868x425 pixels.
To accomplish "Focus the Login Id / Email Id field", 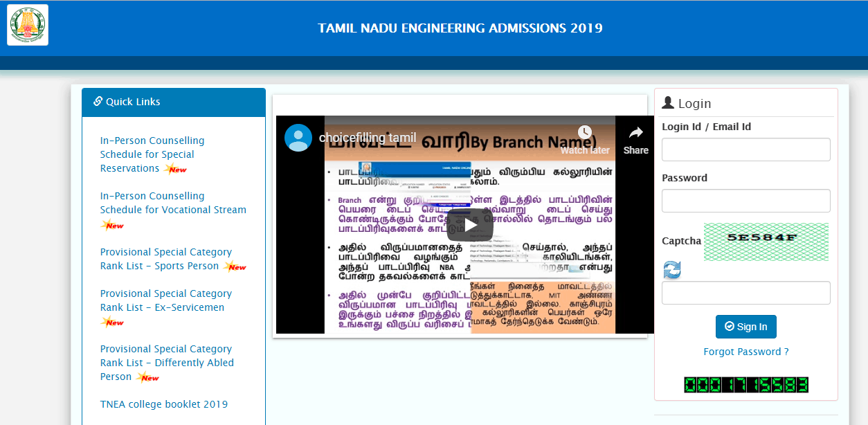I will (x=745, y=150).
